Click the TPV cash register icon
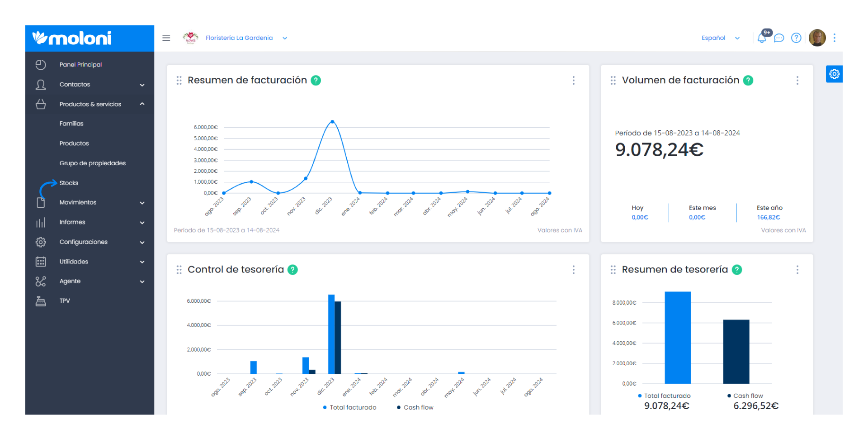 click(x=41, y=301)
